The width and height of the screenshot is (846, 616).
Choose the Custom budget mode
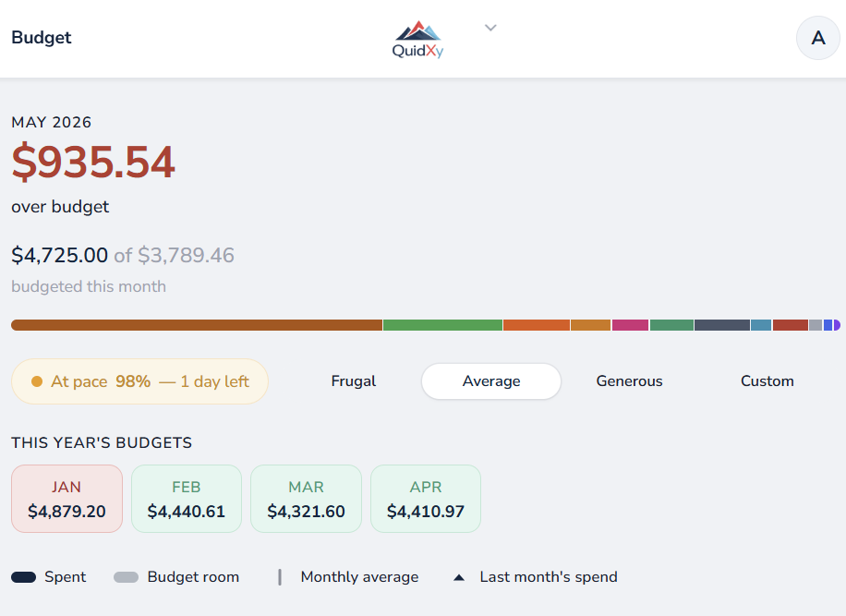(767, 380)
